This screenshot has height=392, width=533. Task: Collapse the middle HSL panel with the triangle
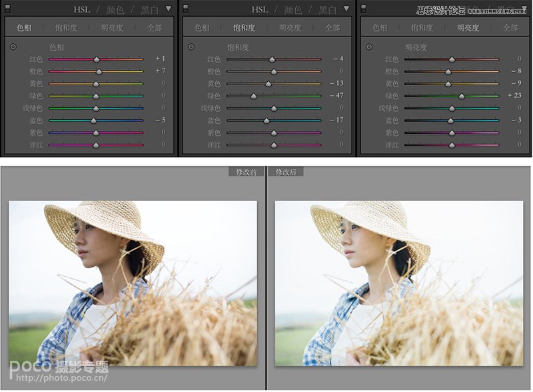346,9
